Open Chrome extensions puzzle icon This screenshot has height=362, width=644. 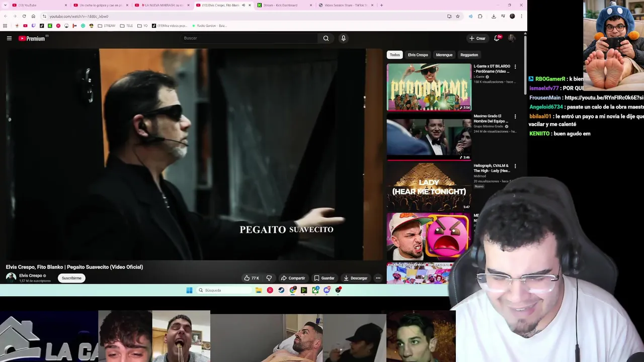(480, 16)
